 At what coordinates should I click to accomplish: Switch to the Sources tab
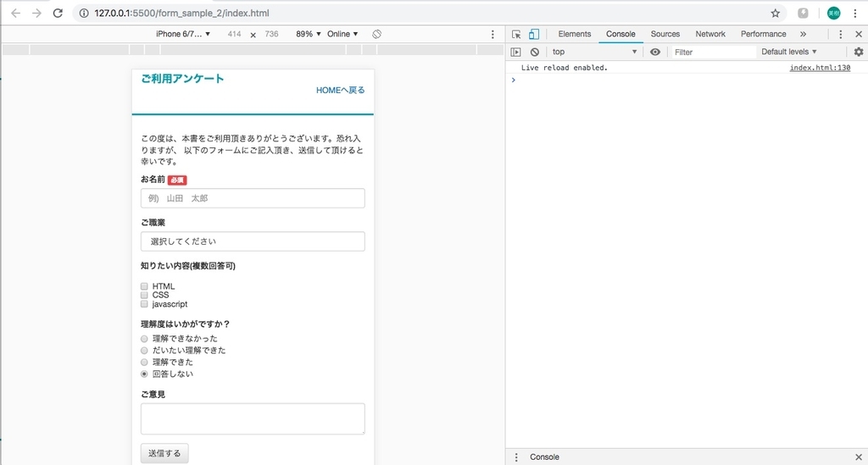pyautogui.click(x=665, y=34)
